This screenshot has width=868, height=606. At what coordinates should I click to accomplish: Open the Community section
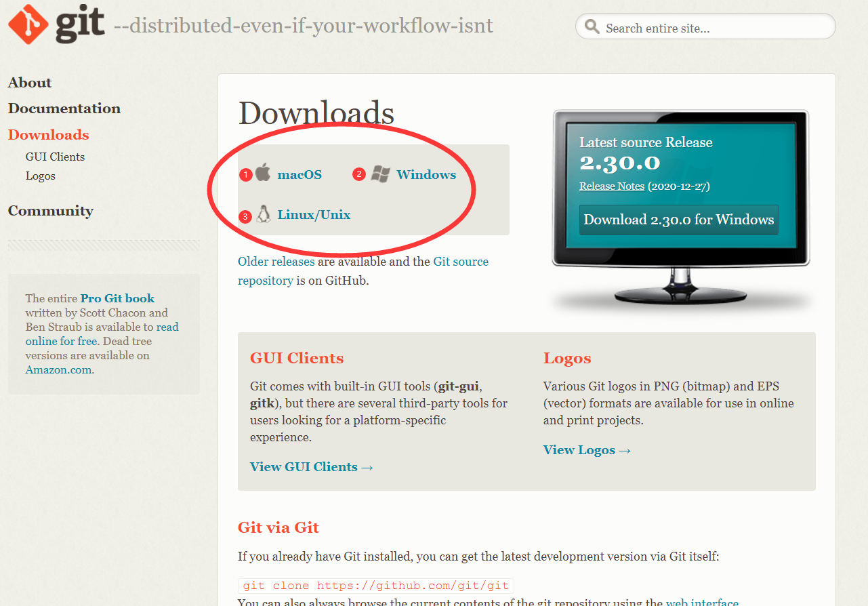coord(51,211)
